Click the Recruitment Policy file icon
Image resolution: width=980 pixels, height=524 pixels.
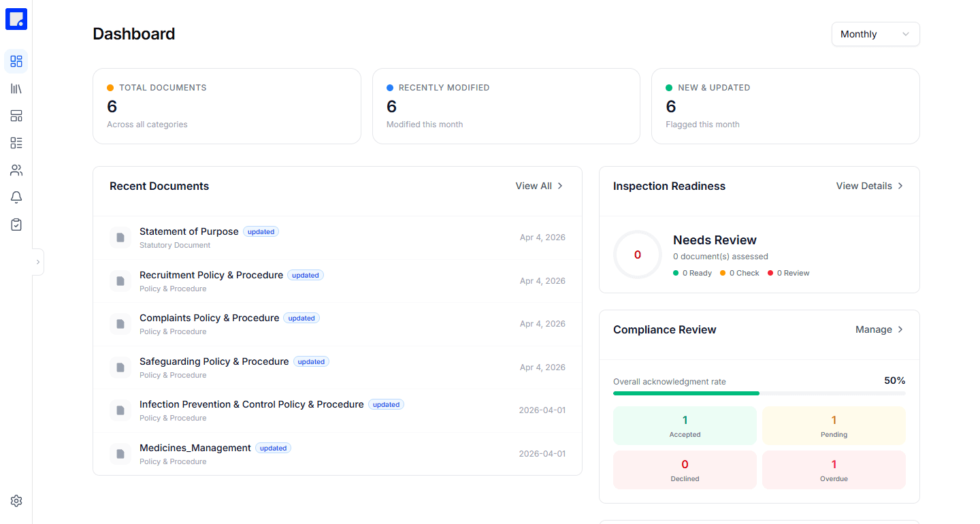point(120,281)
